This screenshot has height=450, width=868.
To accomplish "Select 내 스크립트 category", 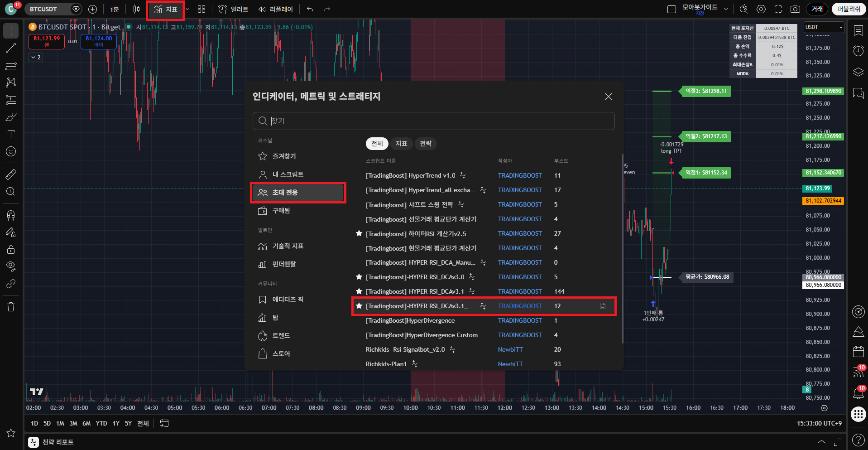I will point(297,174).
